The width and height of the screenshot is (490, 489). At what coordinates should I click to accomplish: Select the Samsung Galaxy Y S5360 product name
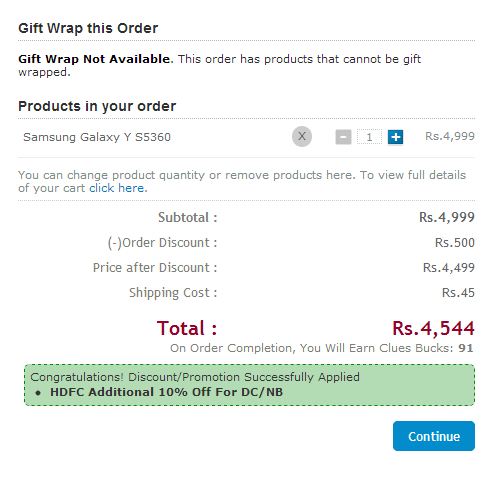point(97,137)
